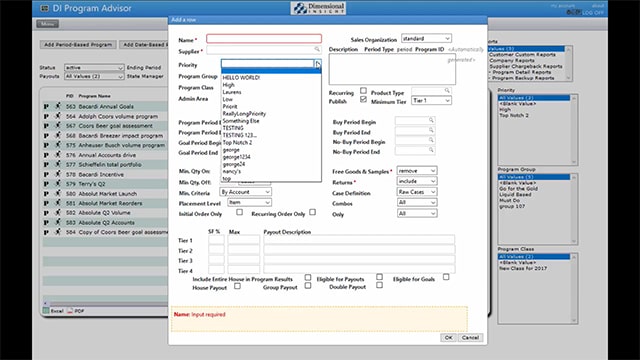Check Eligible for Goals
Viewport: 640px width, 360px height.
pyautogui.click(x=446, y=277)
